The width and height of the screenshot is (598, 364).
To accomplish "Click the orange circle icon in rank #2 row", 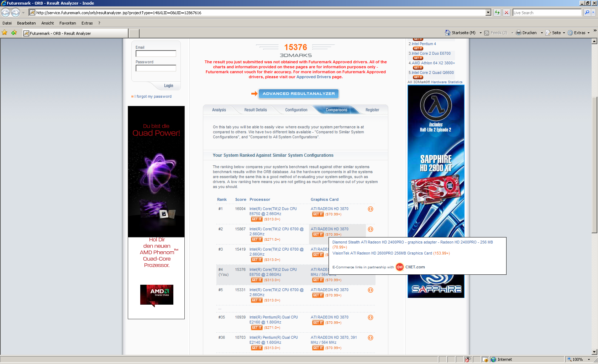I will [x=370, y=229].
